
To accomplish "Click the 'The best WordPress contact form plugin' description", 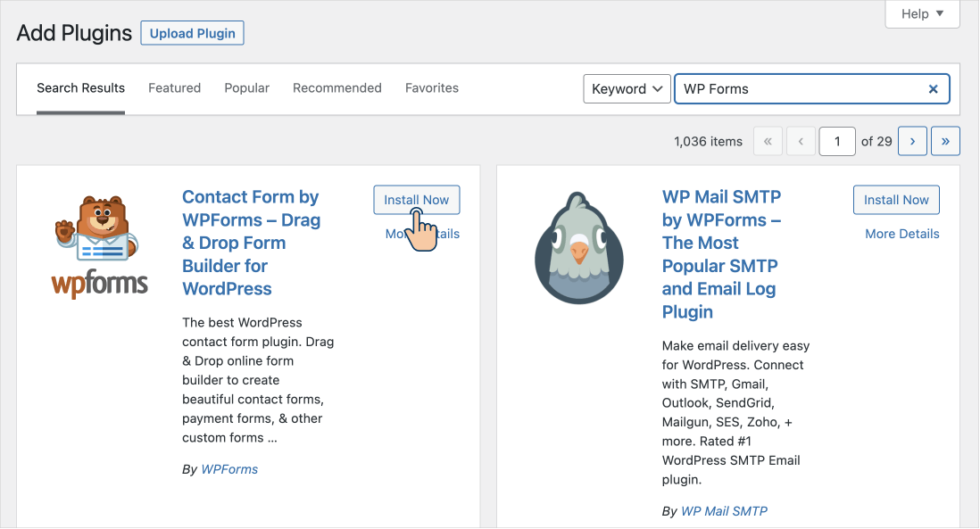I will click(258, 380).
